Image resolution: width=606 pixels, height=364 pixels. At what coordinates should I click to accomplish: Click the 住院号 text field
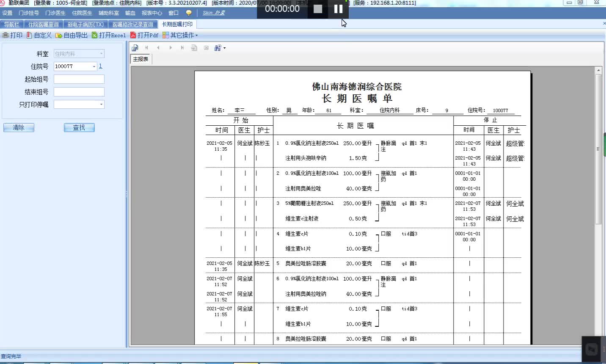pyautogui.click(x=73, y=66)
